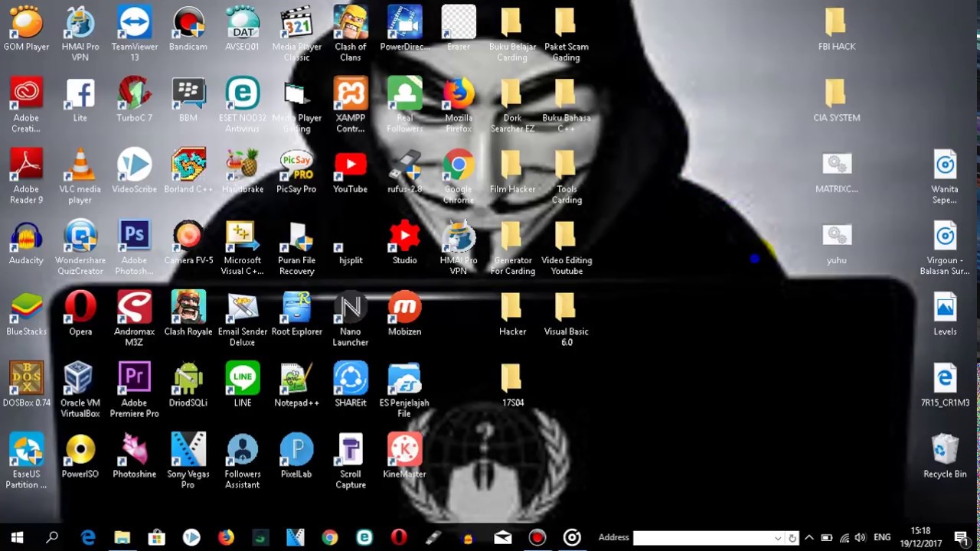The image size is (980, 551).
Task: Open Microsoft Visual C++ shortcut
Action: 243,247
